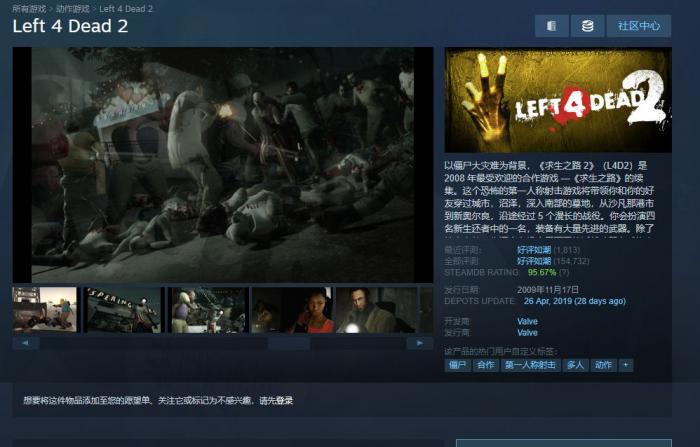The height and width of the screenshot is (447, 700).
Task: Select the 多人 tag
Action: [x=575, y=365]
